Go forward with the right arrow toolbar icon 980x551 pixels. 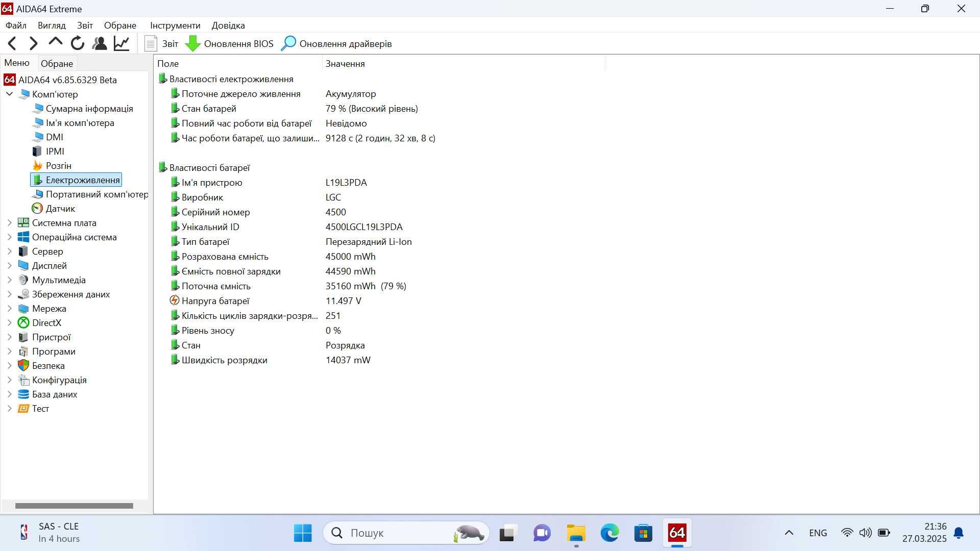click(33, 43)
